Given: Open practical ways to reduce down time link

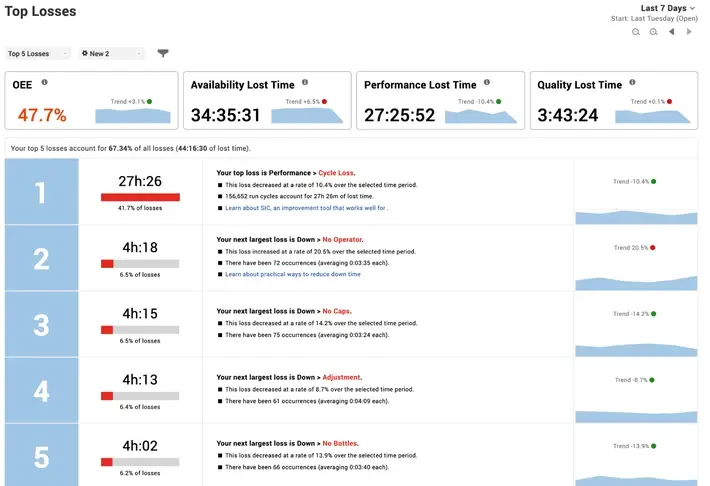Looking at the screenshot, I should 293,274.
